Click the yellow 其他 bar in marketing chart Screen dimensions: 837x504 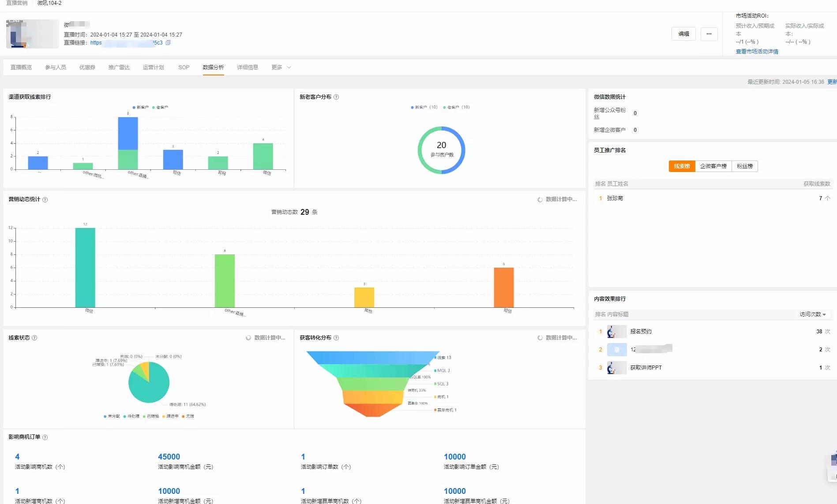pyautogui.click(x=364, y=298)
